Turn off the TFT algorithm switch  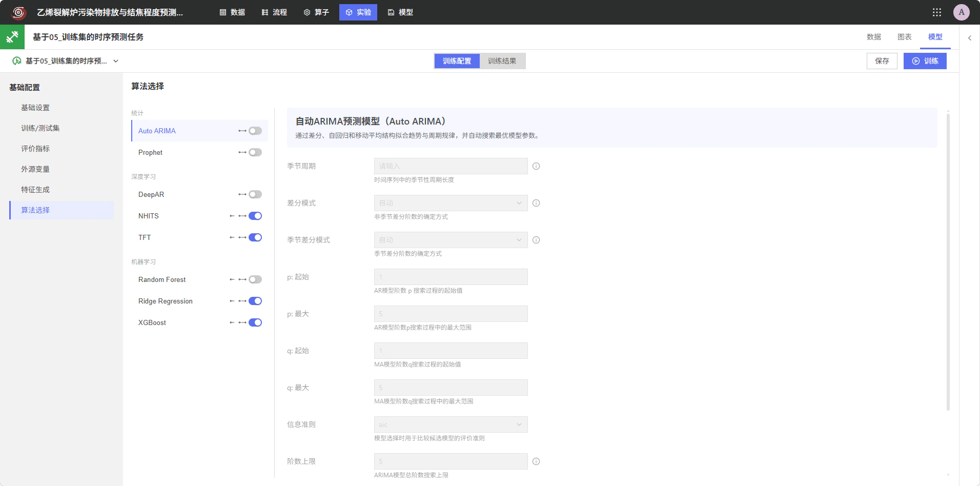255,237
